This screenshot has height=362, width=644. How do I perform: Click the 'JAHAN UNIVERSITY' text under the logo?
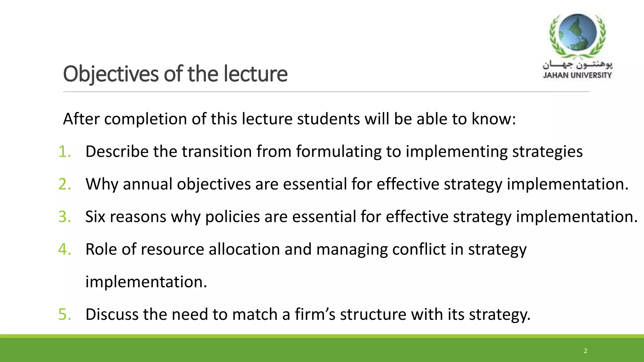coord(577,75)
